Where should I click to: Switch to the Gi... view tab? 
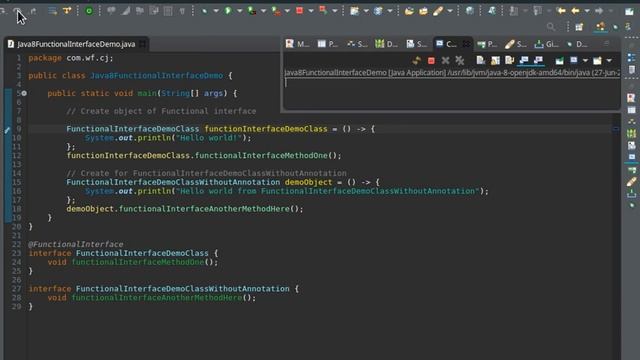547,44
